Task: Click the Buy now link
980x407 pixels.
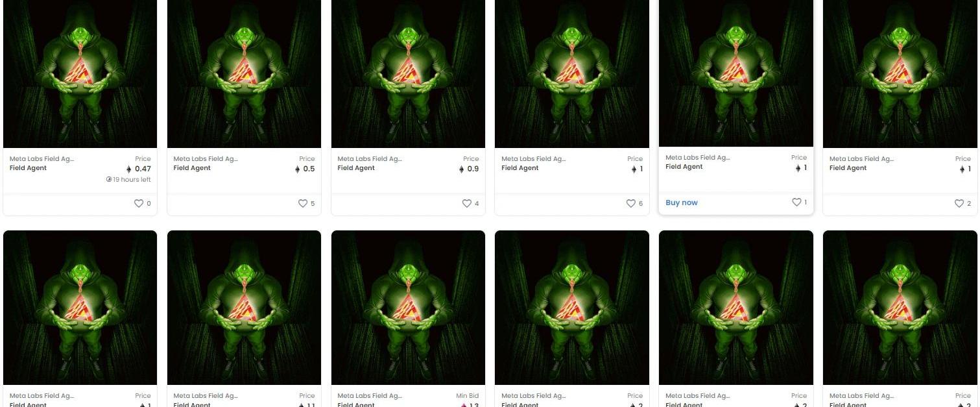Action: point(682,203)
